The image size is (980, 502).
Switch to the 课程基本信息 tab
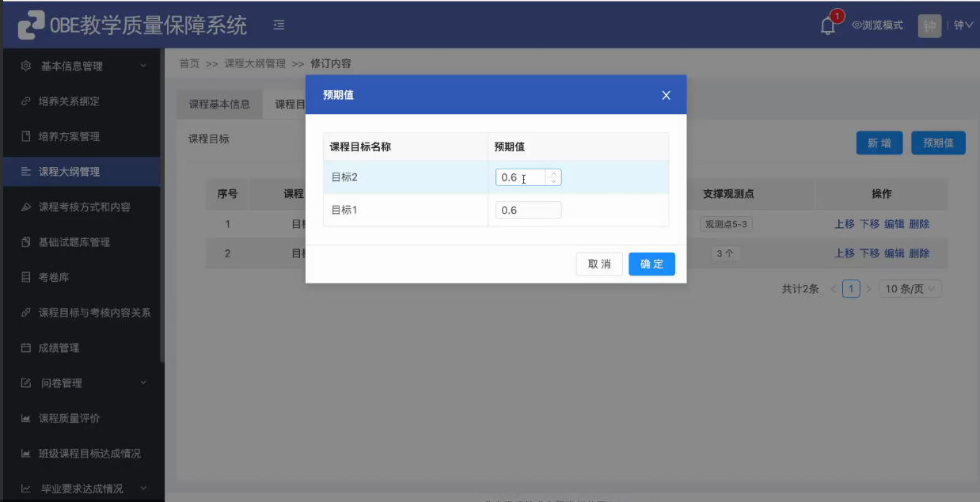pos(219,105)
